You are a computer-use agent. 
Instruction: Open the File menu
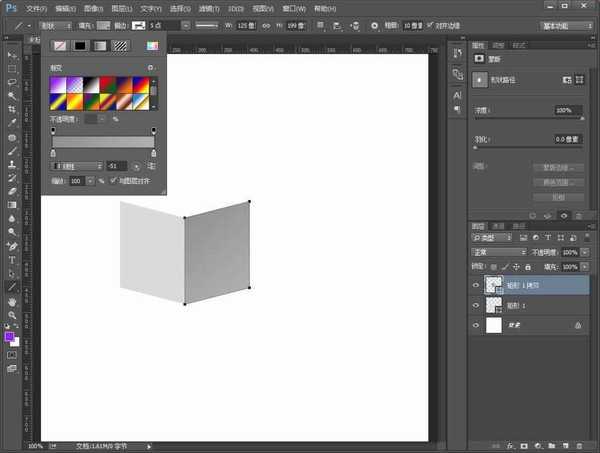tap(35, 7)
